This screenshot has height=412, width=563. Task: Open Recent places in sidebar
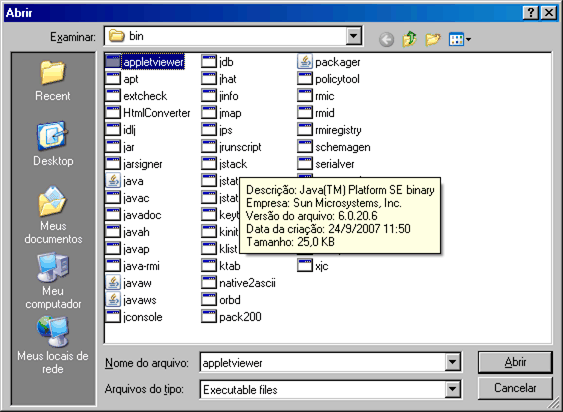tap(53, 81)
